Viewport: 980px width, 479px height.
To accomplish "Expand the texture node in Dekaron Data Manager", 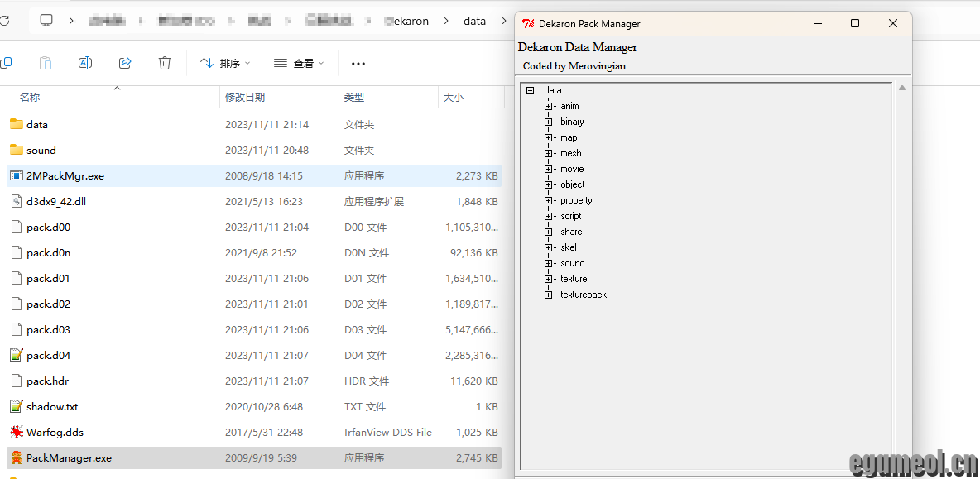I will (x=548, y=279).
